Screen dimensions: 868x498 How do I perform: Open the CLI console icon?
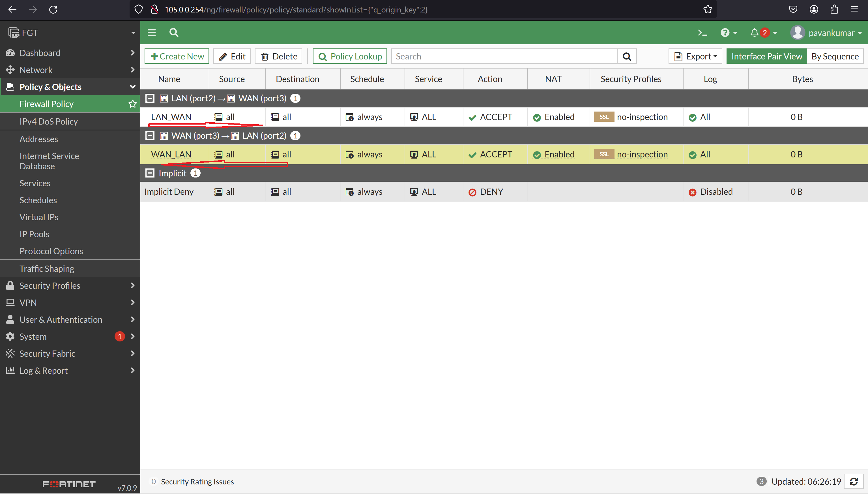pyautogui.click(x=702, y=33)
